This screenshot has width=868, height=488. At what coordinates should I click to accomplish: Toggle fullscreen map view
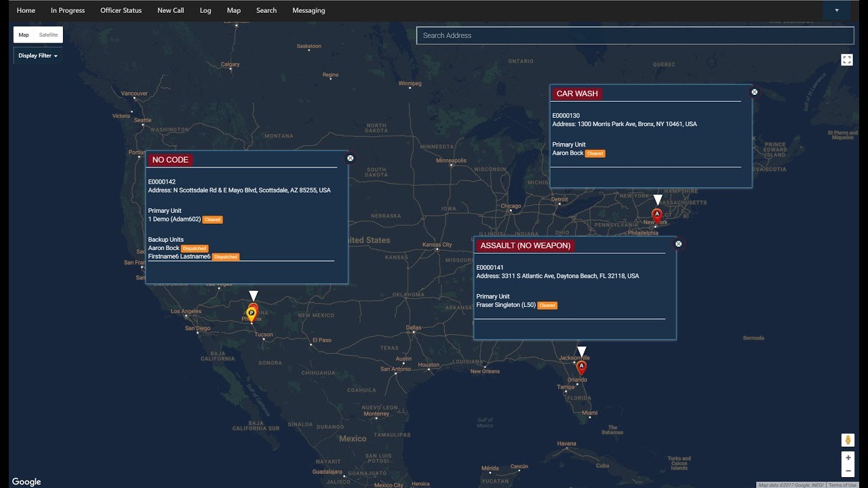click(x=846, y=60)
